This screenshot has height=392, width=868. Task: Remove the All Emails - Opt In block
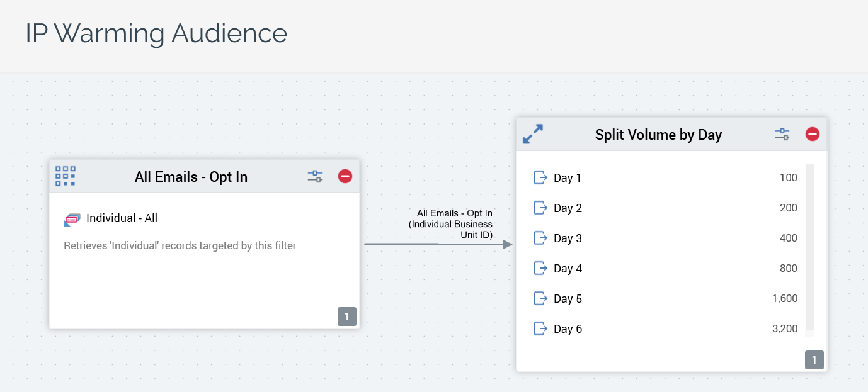coord(345,176)
